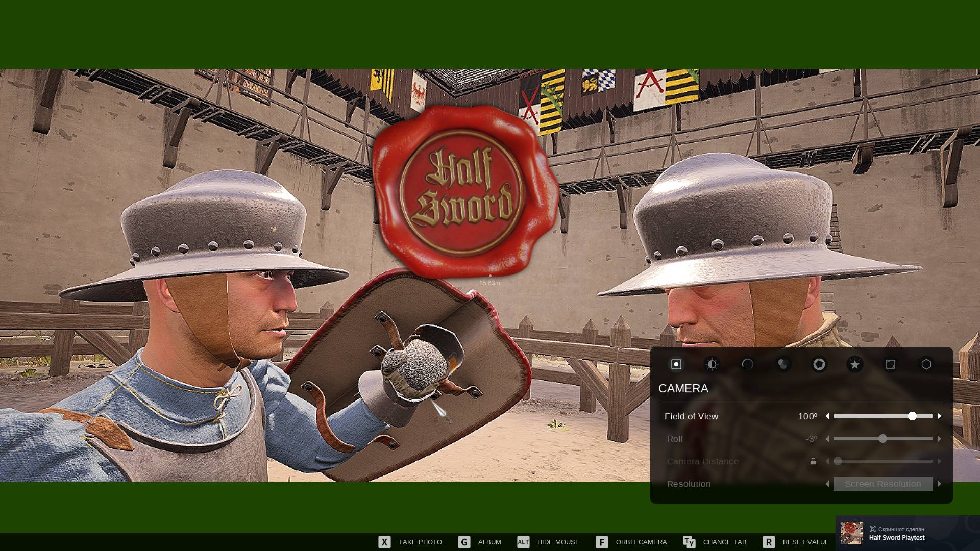Open the vignette circle tab icon
The image size is (980, 551).
pyautogui.click(x=748, y=364)
